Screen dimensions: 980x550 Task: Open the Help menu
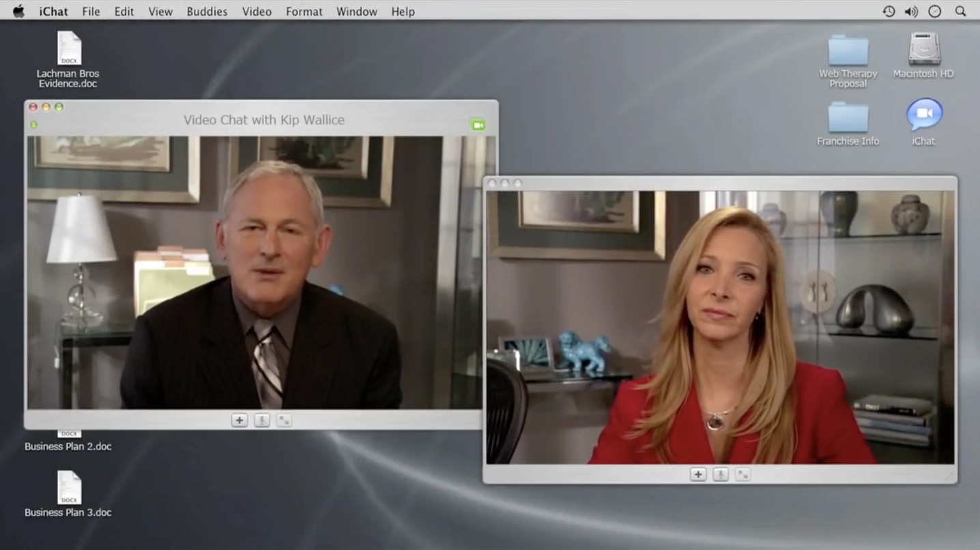pos(403,12)
